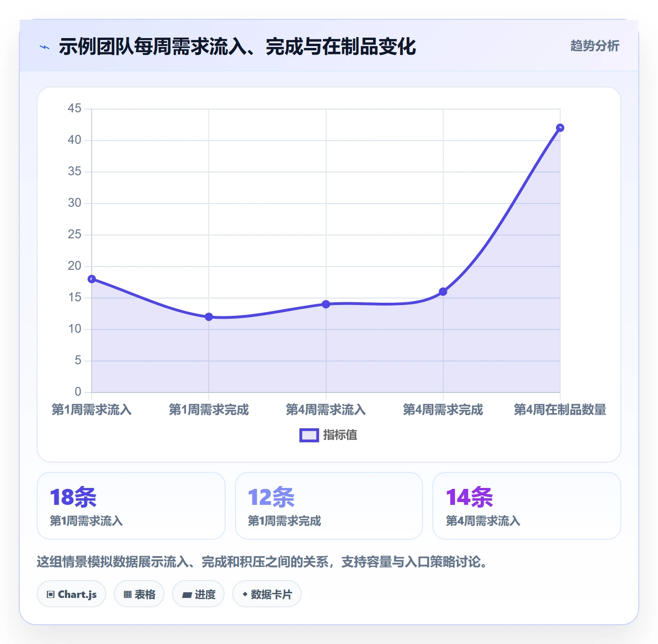658x644 pixels.
Task: Click the y-axis value 10
Action: 74,329
